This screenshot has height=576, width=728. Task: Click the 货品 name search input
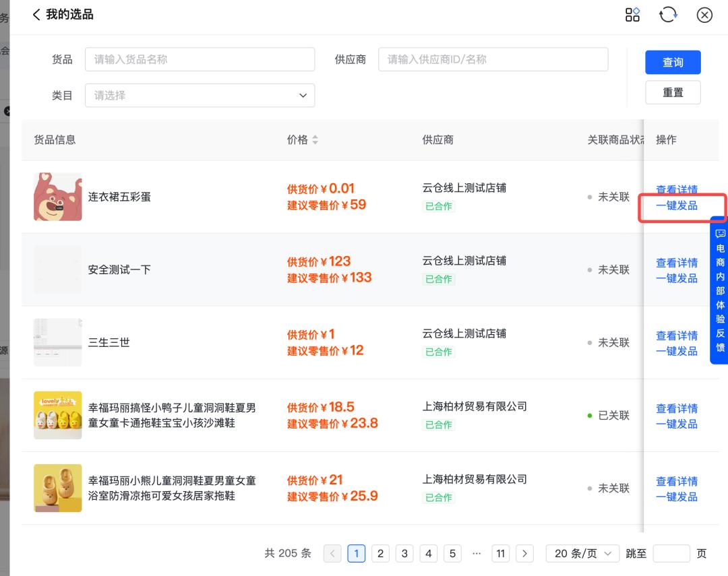point(200,59)
